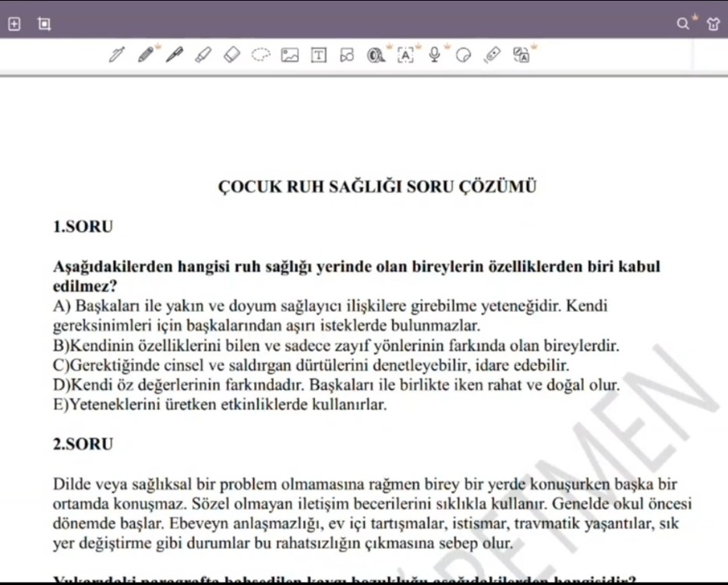The height and width of the screenshot is (585, 728).
Task: Select the lasso selection tool
Action: pos(260,55)
